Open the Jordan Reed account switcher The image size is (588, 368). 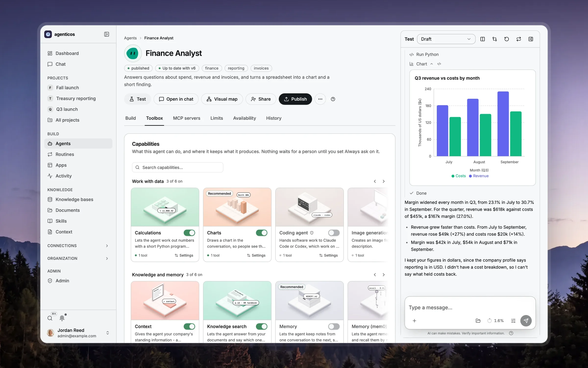click(x=78, y=333)
